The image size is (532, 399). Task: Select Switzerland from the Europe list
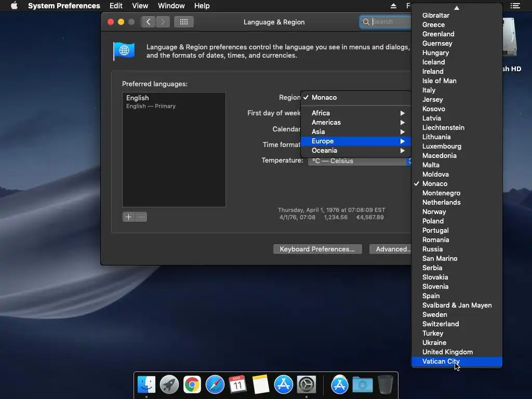point(457,324)
